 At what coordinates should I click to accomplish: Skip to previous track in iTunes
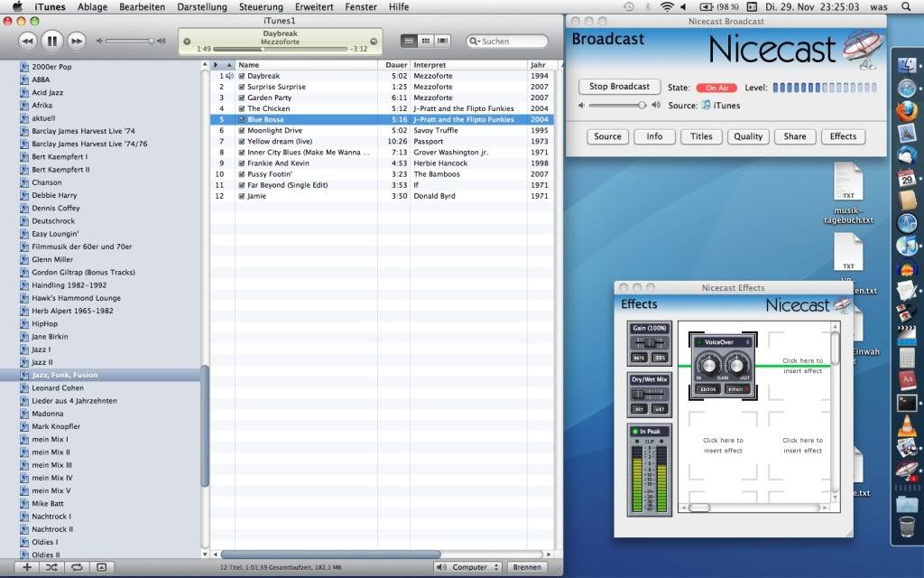pyautogui.click(x=27, y=42)
